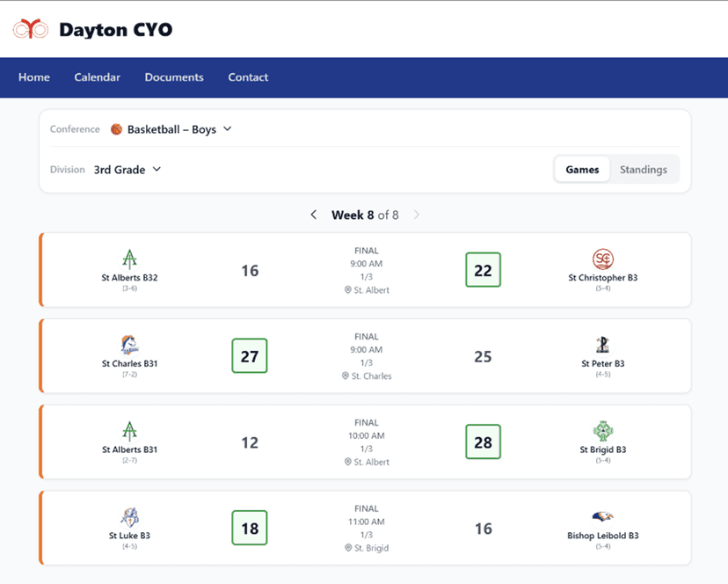This screenshot has width=728, height=584.
Task: Click St Peter's score 25
Action: pos(483,356)
